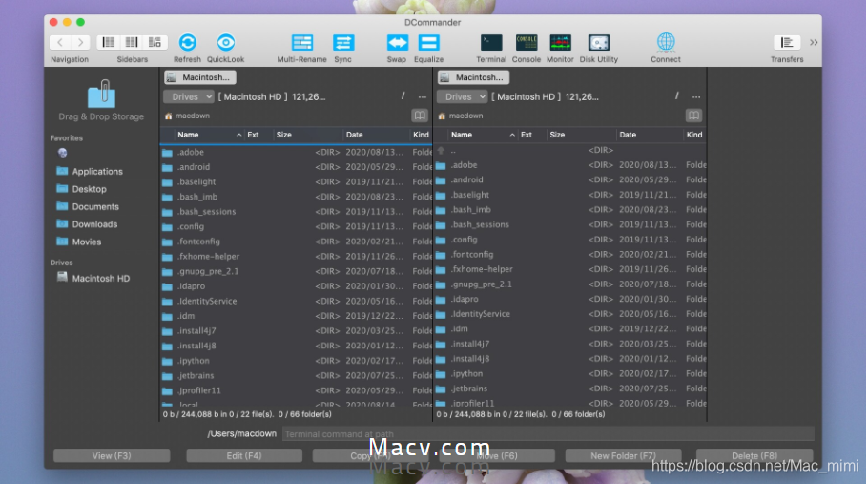Toggle the left sidebar layout button
Image resolution: width=868 pixels, height=484 pixels.
coord(109,43)
